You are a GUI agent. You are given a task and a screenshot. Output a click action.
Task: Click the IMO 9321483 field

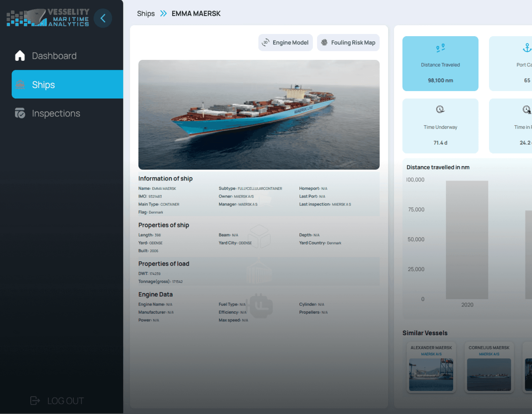(x=150, y=196)
